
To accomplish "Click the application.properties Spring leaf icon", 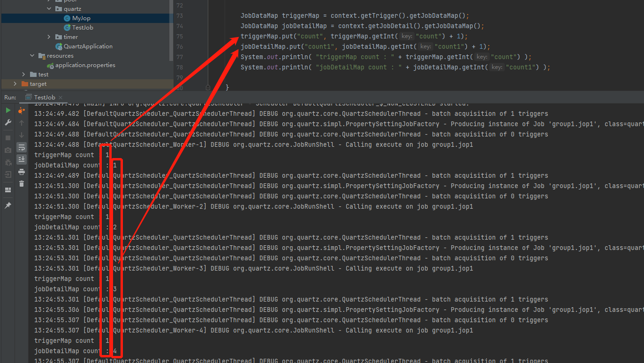I will click(x=50, y=66).
